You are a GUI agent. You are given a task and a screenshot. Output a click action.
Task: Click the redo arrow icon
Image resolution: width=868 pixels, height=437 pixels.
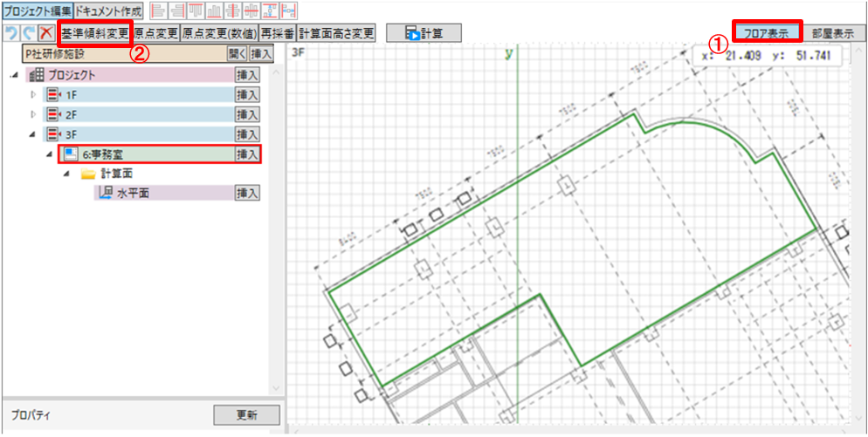click(x=29, y=34)
